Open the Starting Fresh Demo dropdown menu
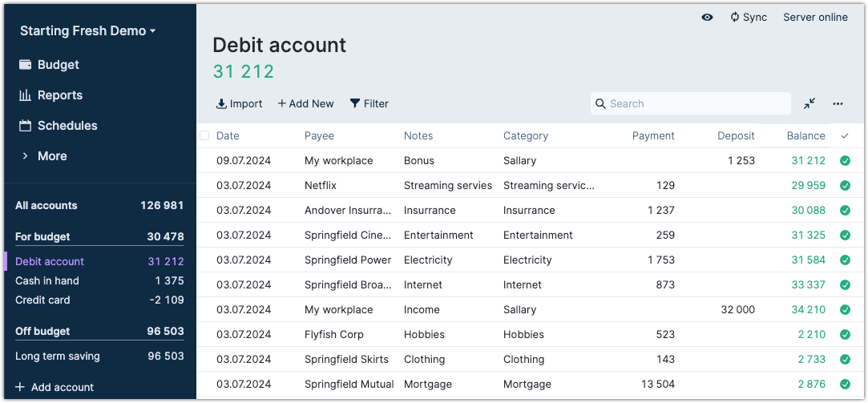868x403 pixels. point(87,31)
